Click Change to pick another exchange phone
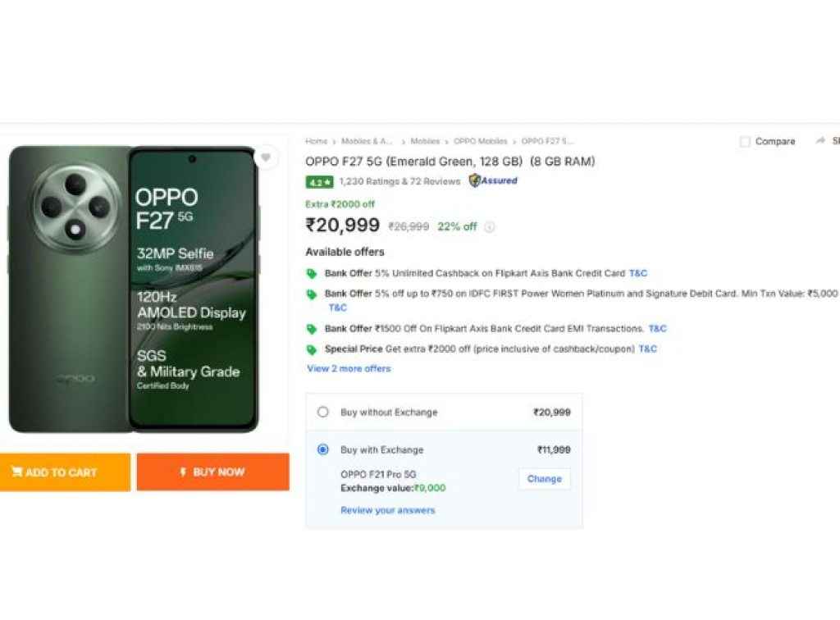Image resolution: width=840 pixels, height=620 pixels. coord(544,479)
